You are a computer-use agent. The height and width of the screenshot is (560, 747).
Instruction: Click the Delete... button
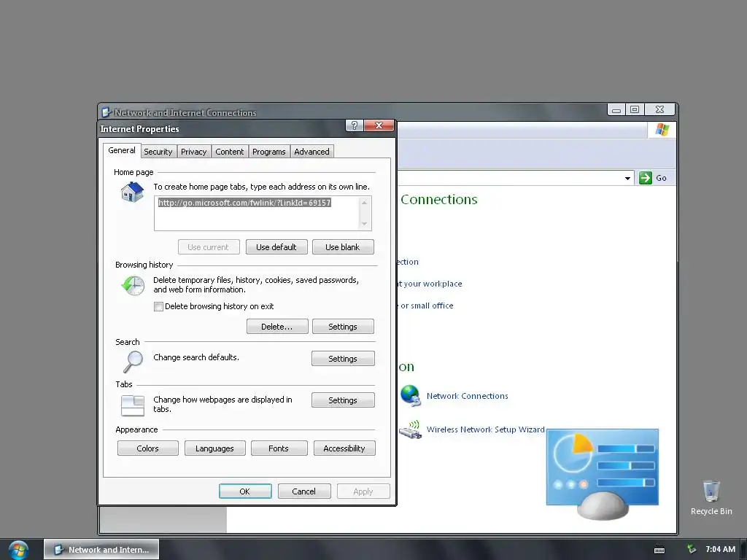[276, 327]
